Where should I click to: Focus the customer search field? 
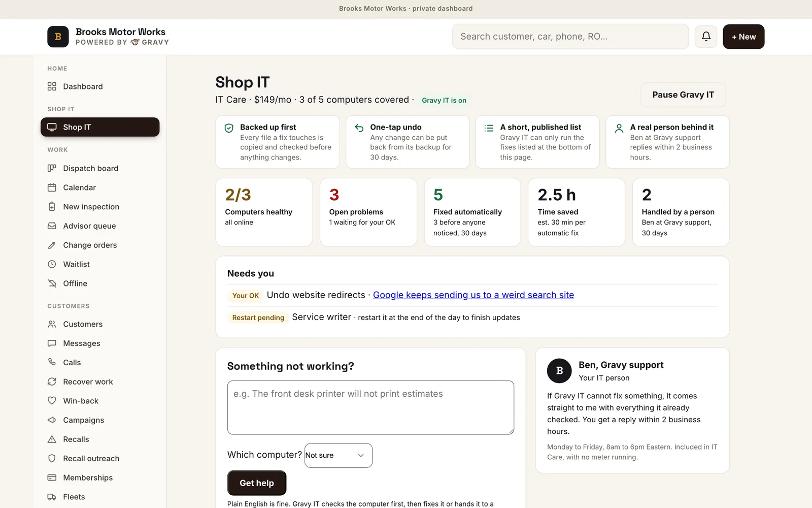[570, 37]
